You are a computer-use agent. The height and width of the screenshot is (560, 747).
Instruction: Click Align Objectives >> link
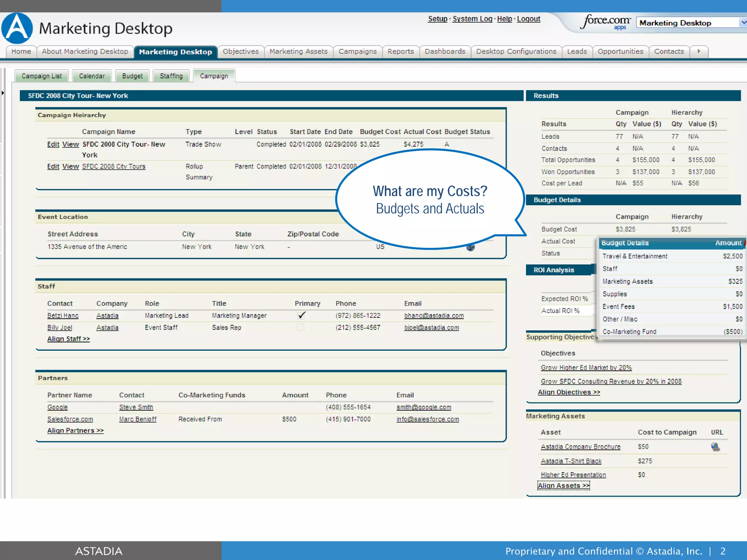point(569,392)
